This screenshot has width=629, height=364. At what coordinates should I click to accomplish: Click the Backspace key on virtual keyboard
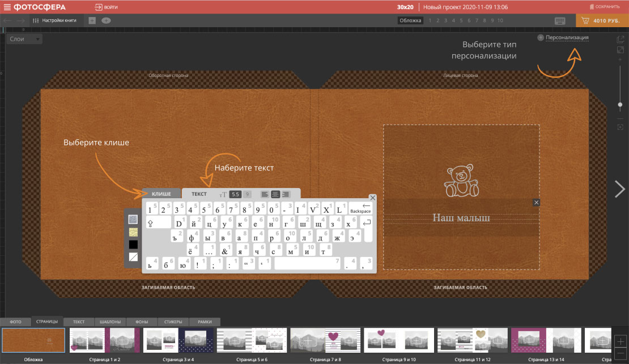tap(360, 208)
